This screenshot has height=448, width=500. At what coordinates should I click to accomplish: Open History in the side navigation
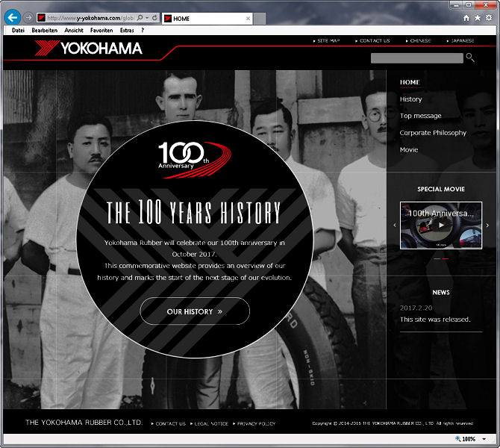coord(410,99)
